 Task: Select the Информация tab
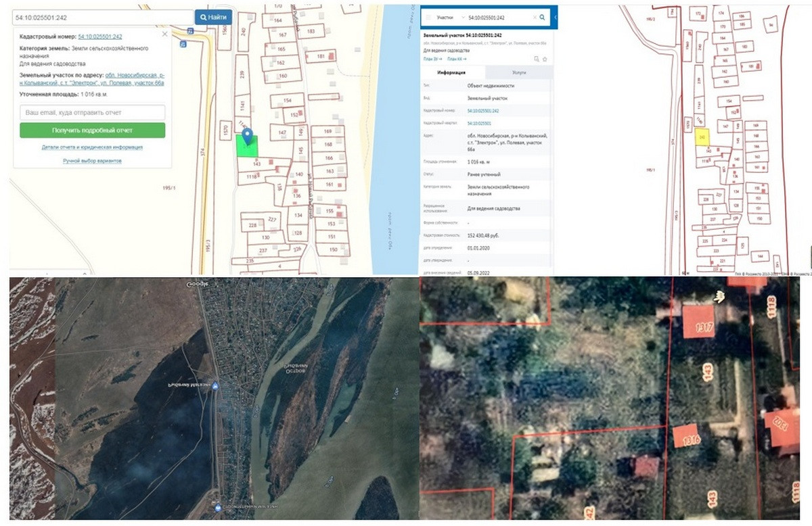pos(452,72)
